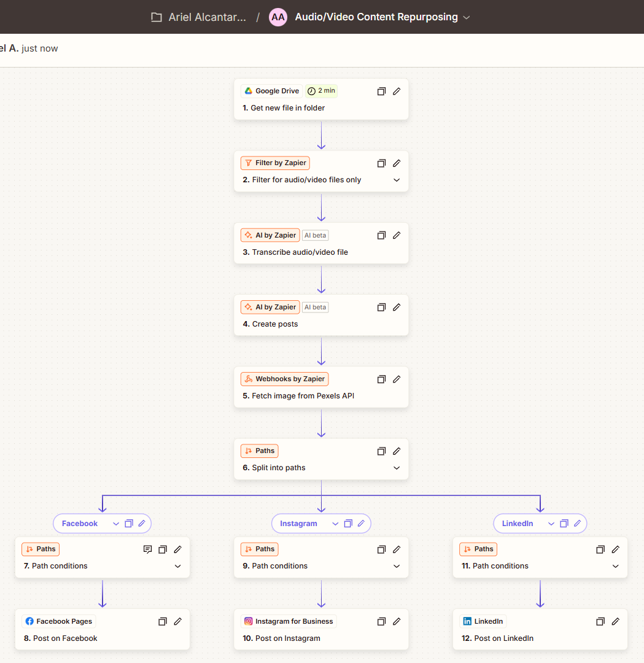Click duplicate icon on LinkedIn path label
Image resolution: width=644 pixels, height=663 pixels.
click(564, 524)
